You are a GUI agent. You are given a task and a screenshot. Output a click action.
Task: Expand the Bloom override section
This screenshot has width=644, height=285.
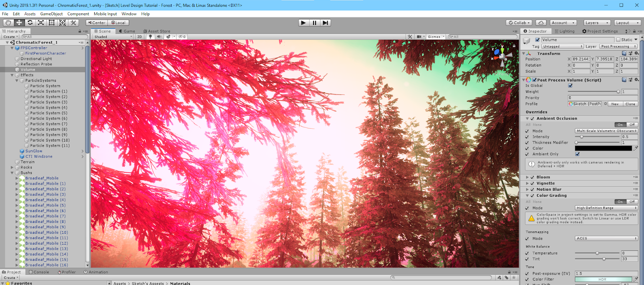(527, 177)
